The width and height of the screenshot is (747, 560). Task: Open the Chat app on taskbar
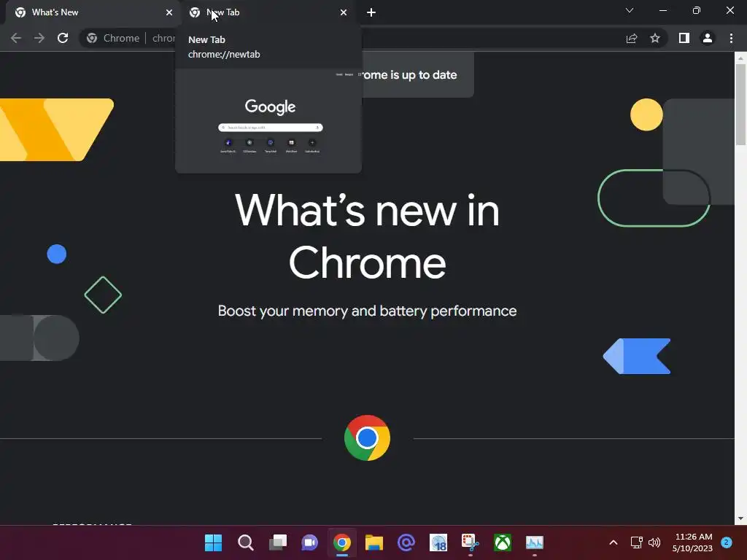click(309, 542)
